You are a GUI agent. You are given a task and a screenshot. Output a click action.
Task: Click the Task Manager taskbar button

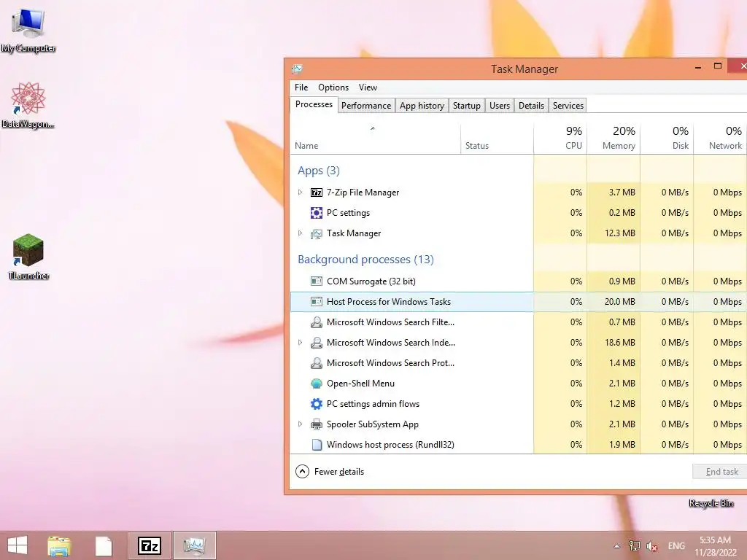[x=194, y=545]
